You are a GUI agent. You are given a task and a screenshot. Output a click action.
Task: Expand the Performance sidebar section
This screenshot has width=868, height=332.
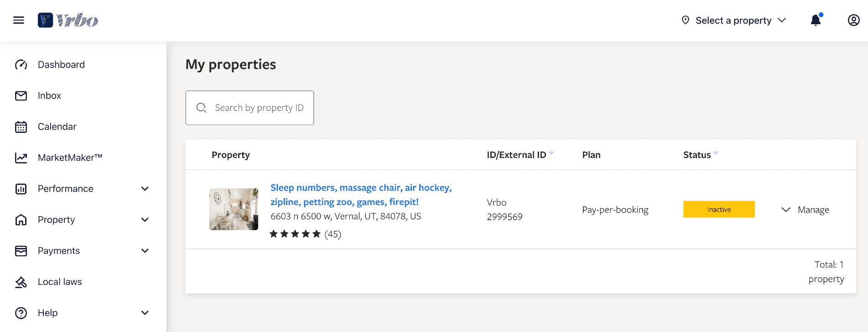click(145, 189)
